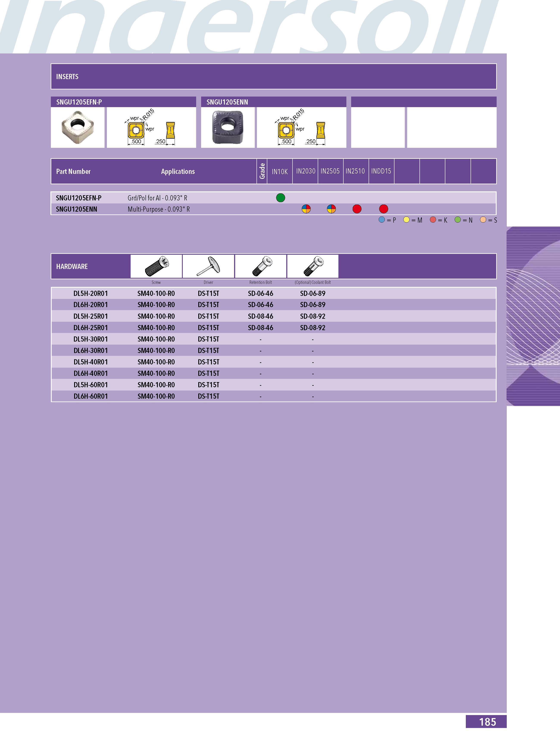Click the DL6H-25R01 row label
560x756 pixels.
tap(91, 328)
